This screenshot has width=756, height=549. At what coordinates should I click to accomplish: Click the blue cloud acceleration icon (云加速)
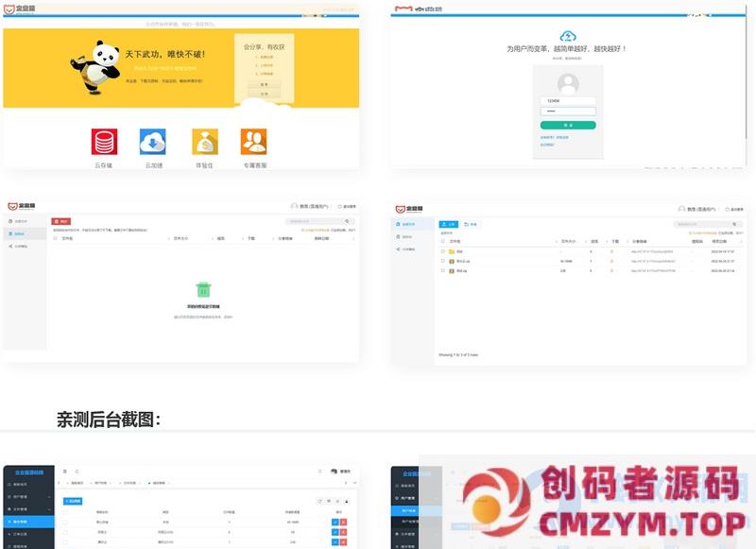click(x=152, y=142)
